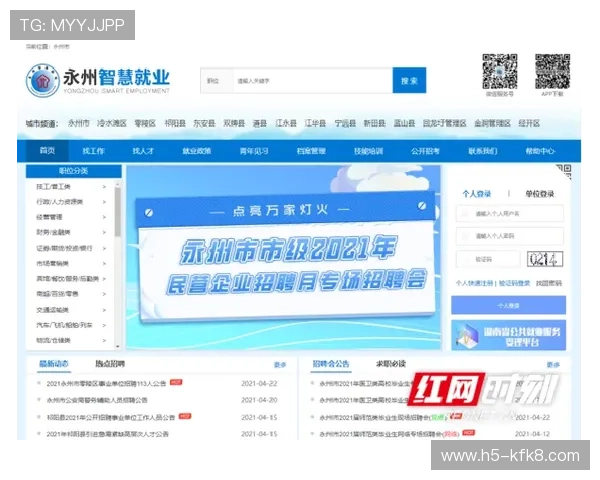Select the 最新动态 tab

[x=54, y=364]
